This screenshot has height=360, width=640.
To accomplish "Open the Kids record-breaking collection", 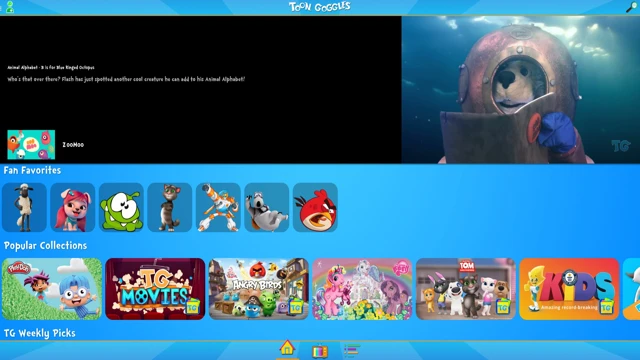I will click(569, 289).
